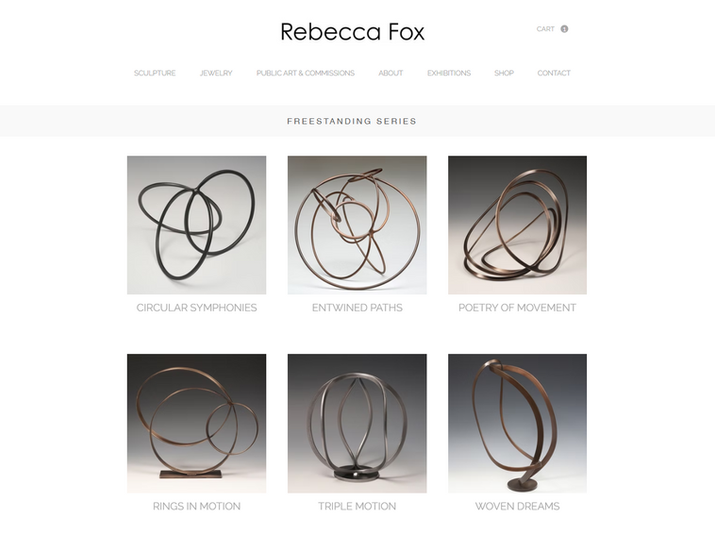Click the WOVEN DREAMS caption text
715x551 pixels.
coord(517,506)
